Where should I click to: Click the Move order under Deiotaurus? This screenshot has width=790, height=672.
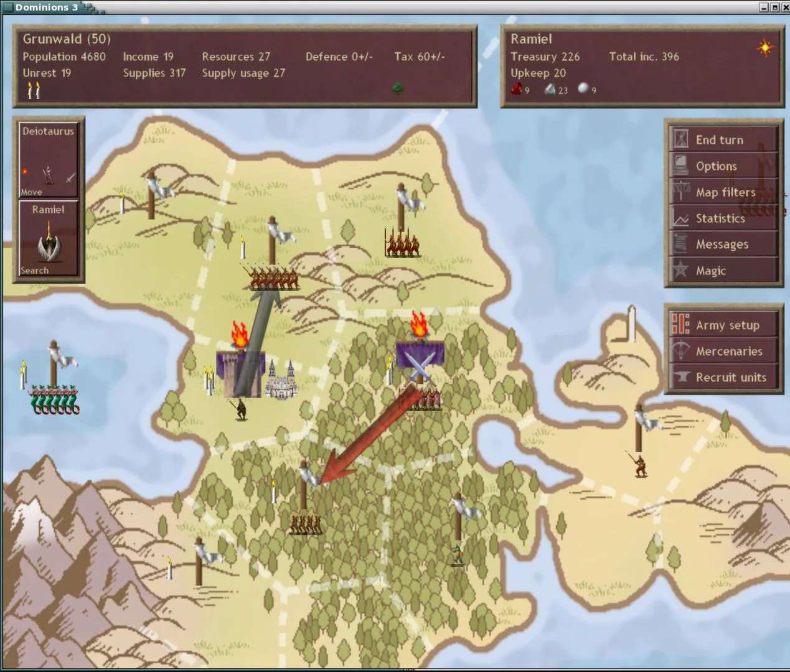(31, 192)
